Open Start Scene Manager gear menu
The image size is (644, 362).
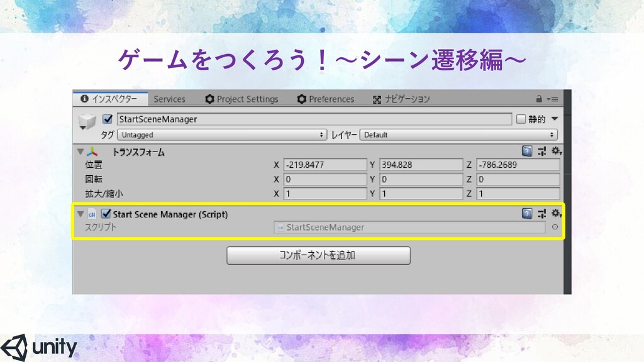[556, 214]
